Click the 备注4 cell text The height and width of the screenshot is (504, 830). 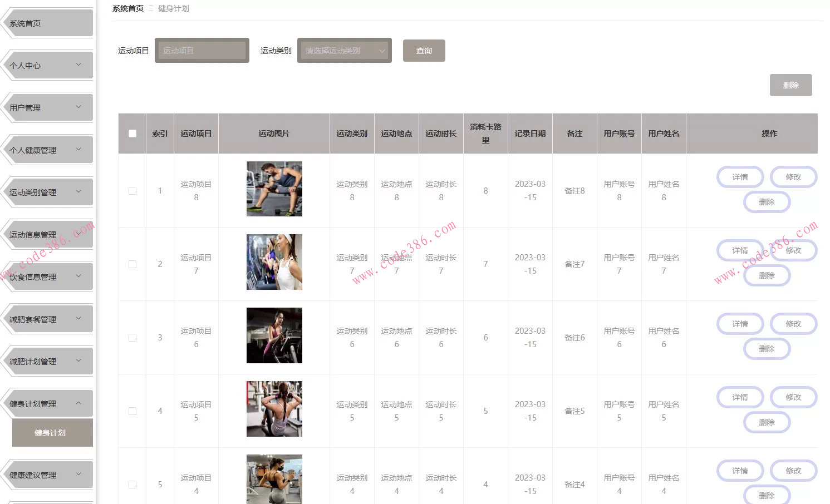click(574, 485)
